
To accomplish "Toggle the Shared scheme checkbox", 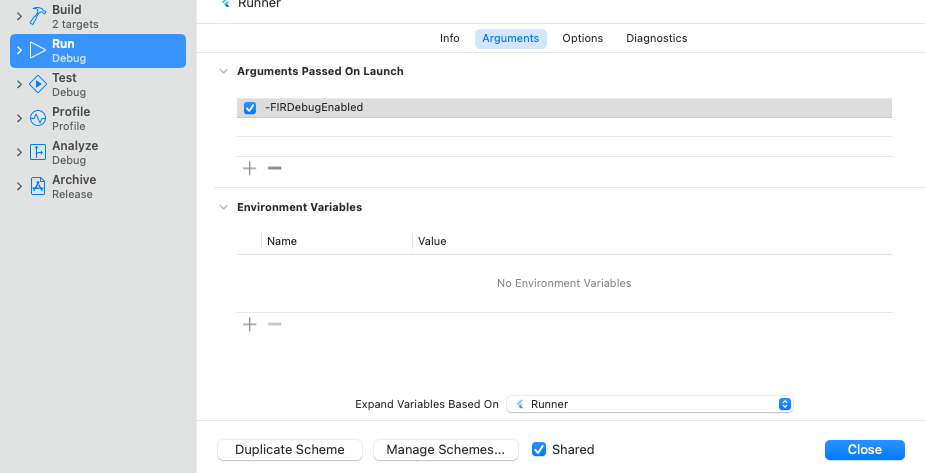I will (539, 449).
